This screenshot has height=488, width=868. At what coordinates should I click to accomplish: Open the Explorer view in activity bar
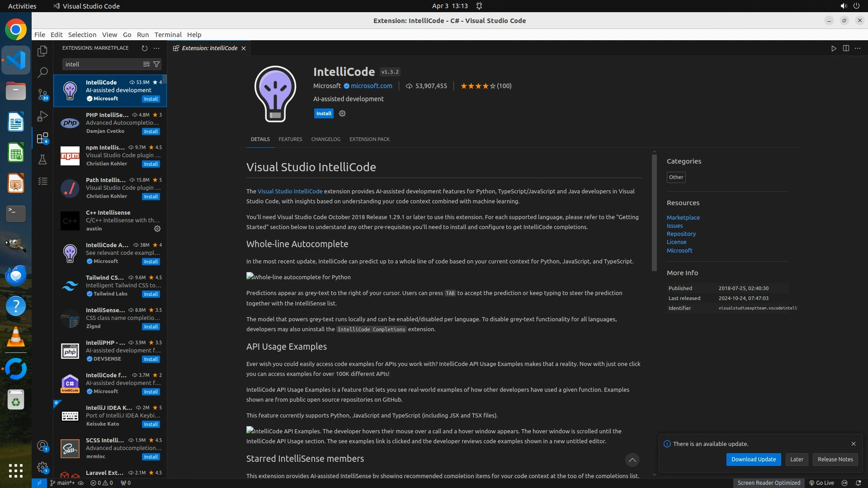42,51
